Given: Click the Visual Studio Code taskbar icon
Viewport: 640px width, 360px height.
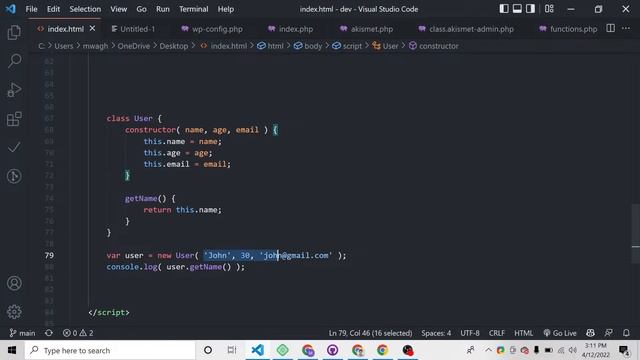Looking at the screenshot, I should [258, 350].
